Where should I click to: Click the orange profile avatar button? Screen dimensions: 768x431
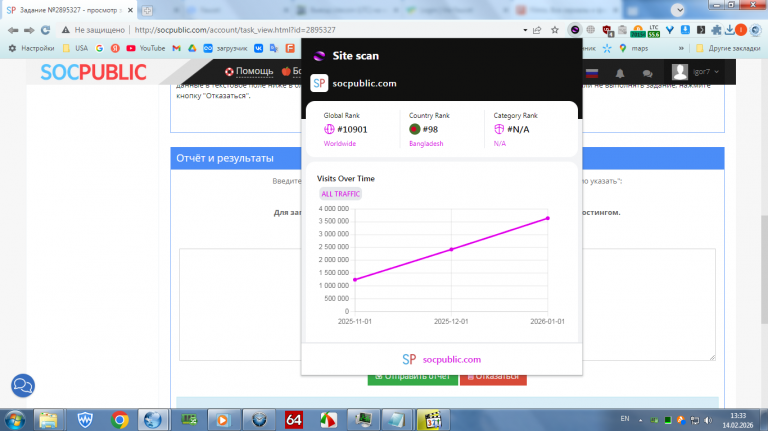coord(741,30)
